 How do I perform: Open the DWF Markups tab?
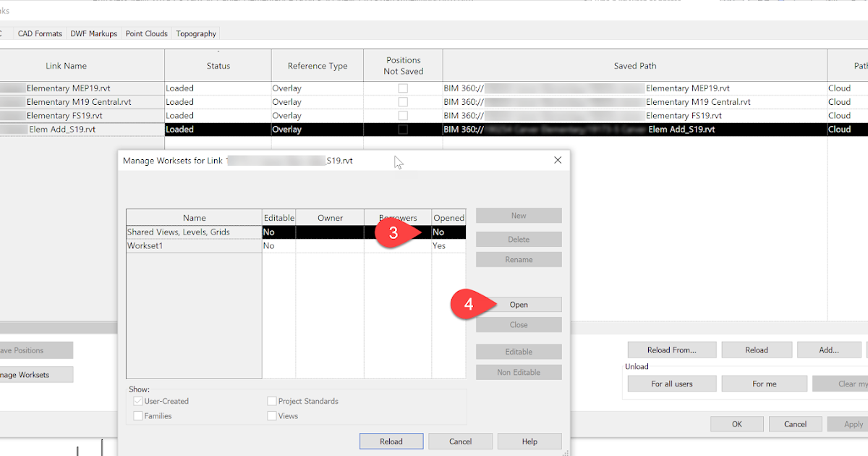(x=93, y=33)
